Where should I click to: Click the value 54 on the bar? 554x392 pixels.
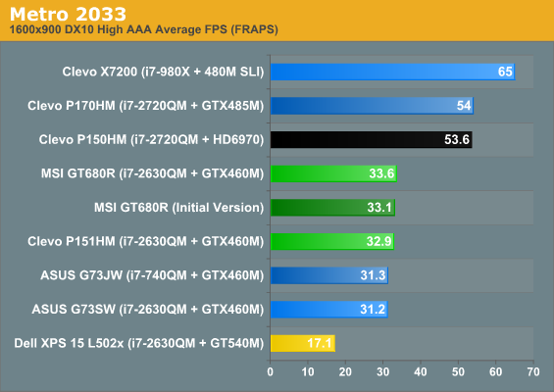pos(464,106)
